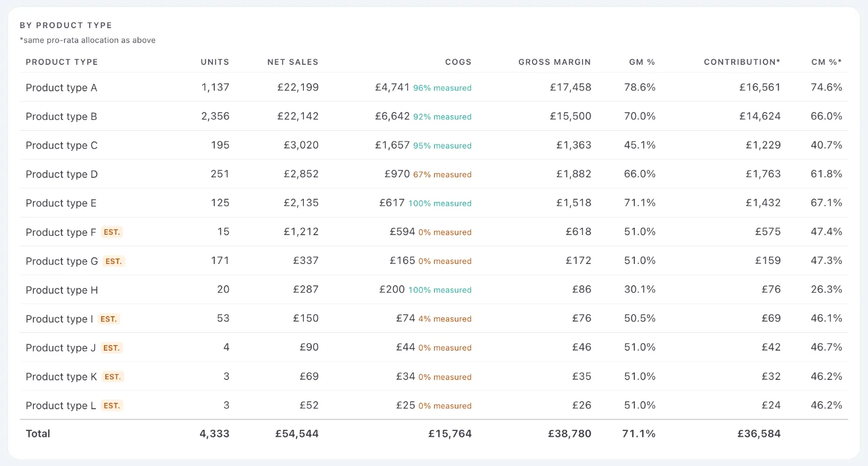Click the EST. badge next to Product type J
868x466 pixels.
111,348
